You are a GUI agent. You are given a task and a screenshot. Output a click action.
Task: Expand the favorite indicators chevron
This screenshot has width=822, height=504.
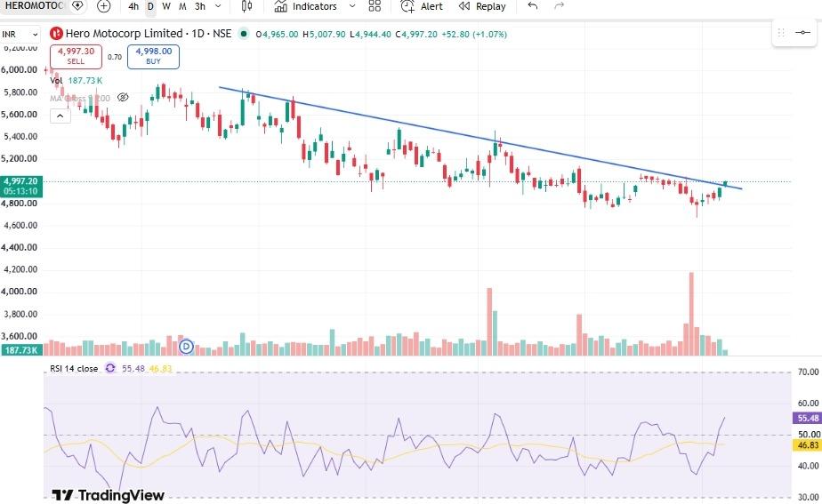[352, 6]
